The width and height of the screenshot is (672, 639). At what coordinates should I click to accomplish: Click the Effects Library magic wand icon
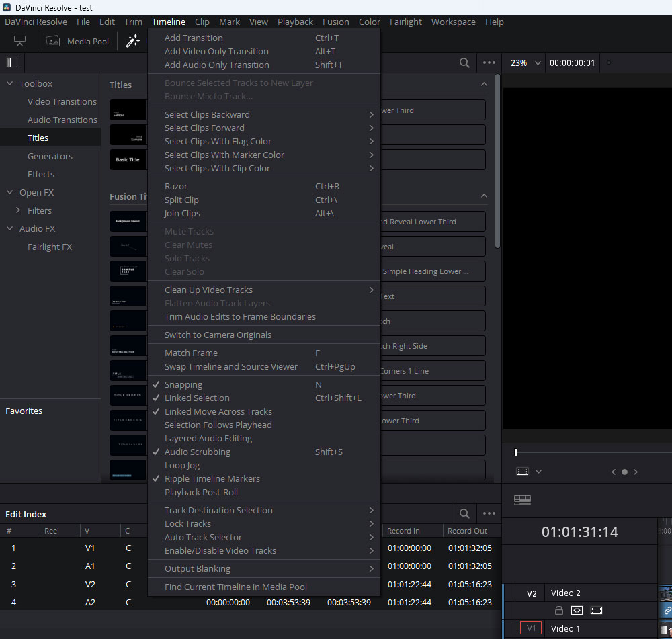(x=132, y=41)
